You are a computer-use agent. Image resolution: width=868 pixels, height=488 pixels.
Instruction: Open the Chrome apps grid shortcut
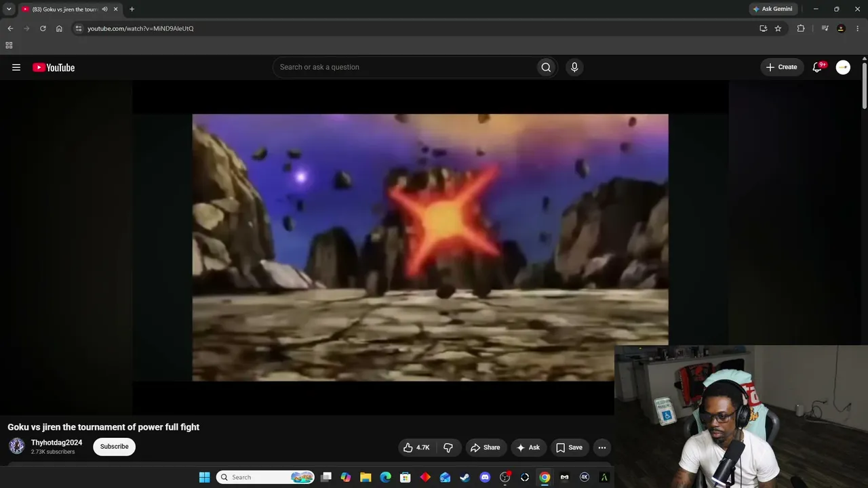(x=9, y=45)
